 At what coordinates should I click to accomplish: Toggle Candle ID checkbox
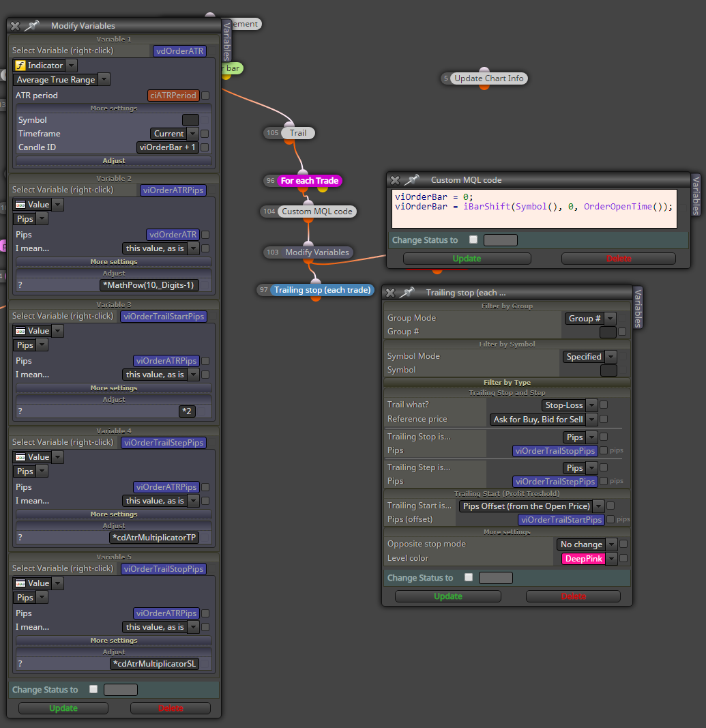click(x=205, y=147)
